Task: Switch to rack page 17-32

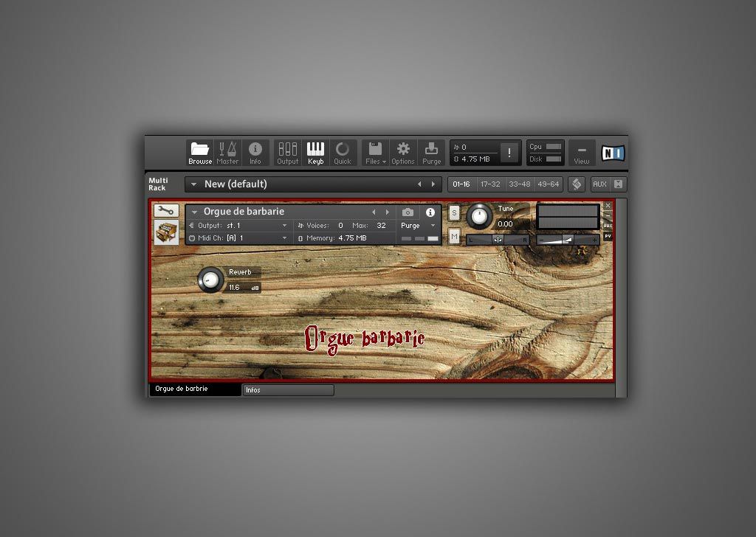Action: (x=490, y=184)
